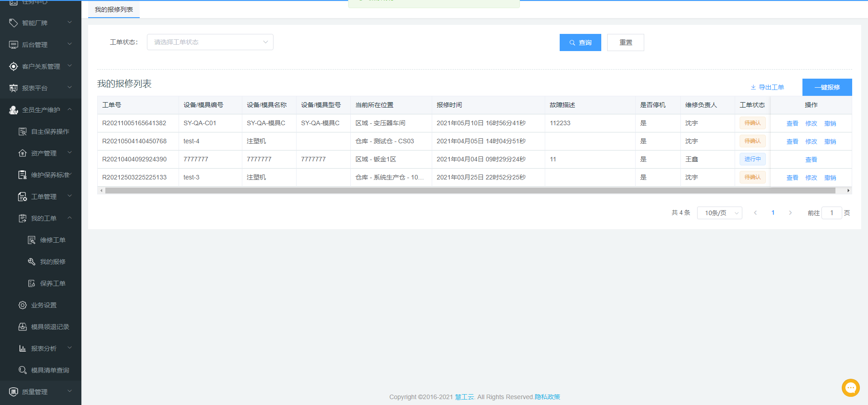Collapse the 我的工单 submenu chevron
Screen dimensions: 868x405
(x=70, y=218)
